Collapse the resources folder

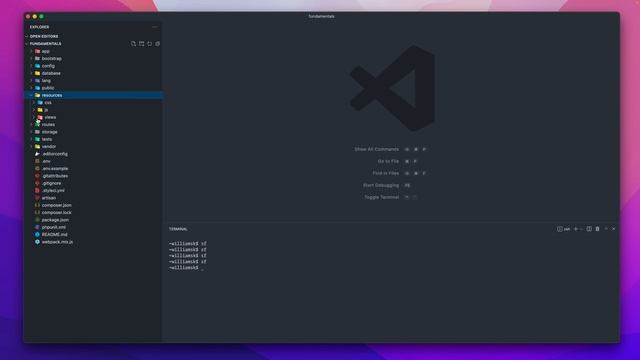94,95
